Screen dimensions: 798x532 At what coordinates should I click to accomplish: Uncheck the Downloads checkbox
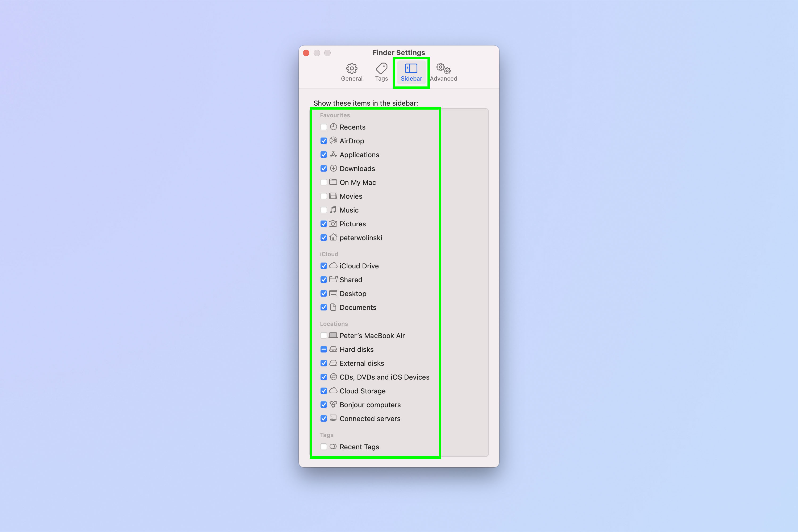coord(324,169)
